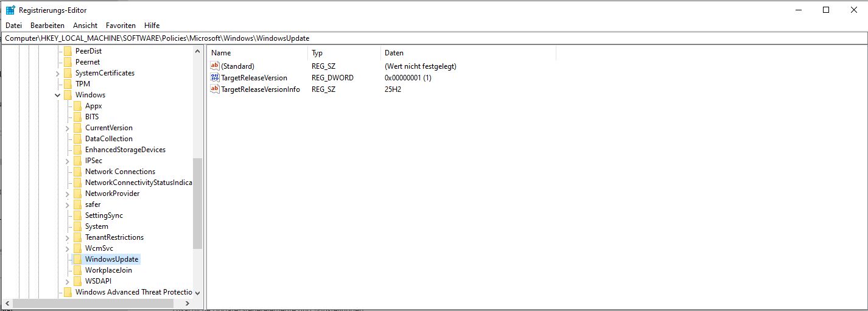Expand the WcmSvc key

click(68, 248)
